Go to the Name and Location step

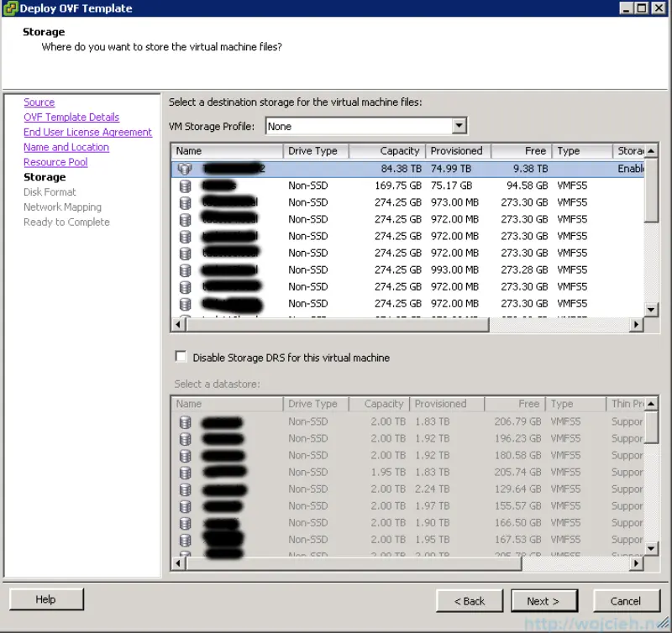pyautogui.click(x=66, y=147)
